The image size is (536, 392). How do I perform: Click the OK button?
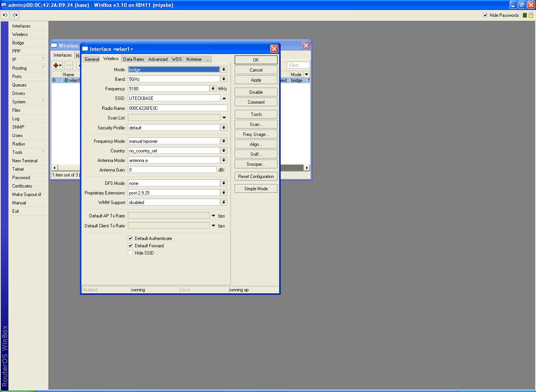pyautogui.click(x=256, y=60)
